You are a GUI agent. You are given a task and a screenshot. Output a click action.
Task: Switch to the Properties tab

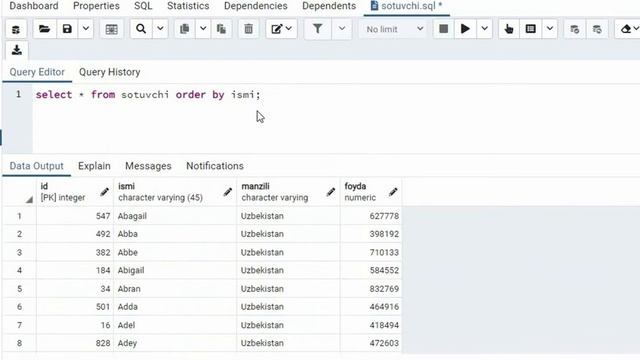[x=96, y=6]
